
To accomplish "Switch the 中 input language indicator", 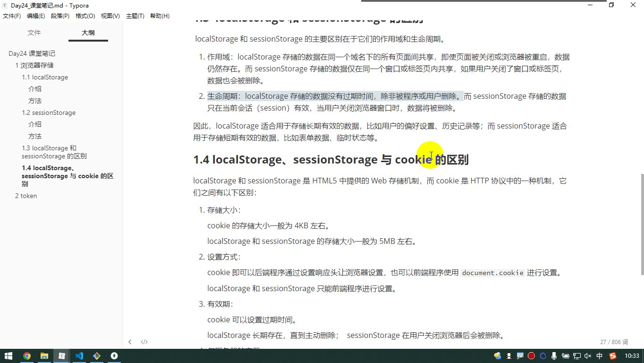I will tap(600, 356).
